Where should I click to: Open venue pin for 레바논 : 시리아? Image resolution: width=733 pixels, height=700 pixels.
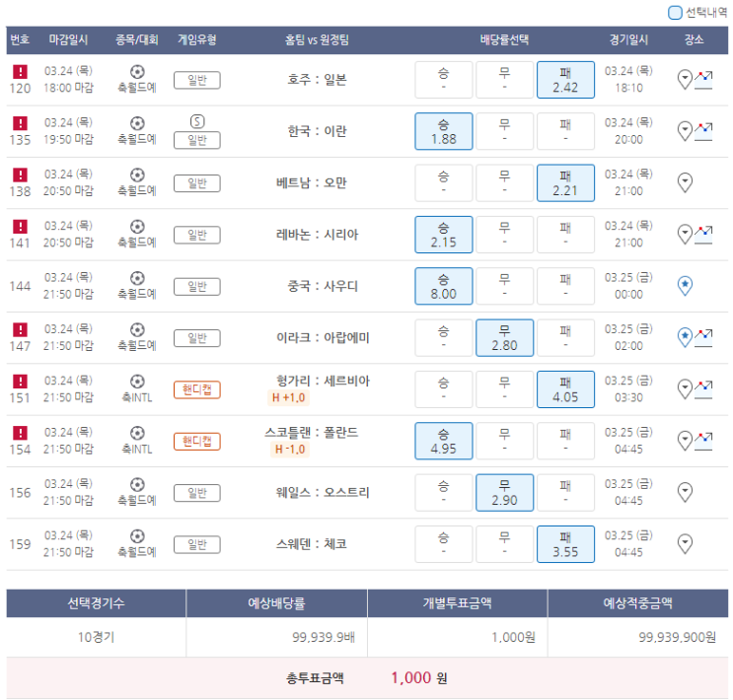pyautogui.click(x=685, y=235)
